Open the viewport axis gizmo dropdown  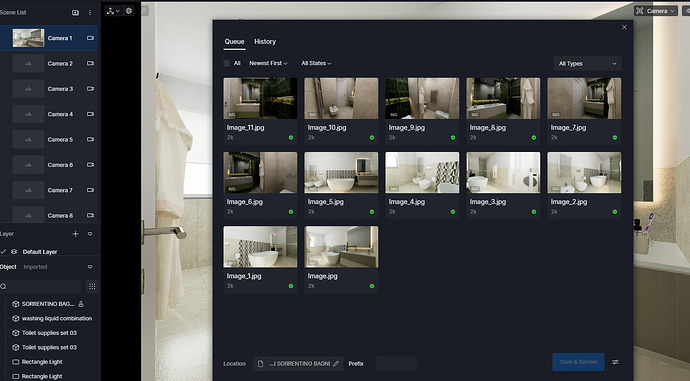tap(113, 11)
